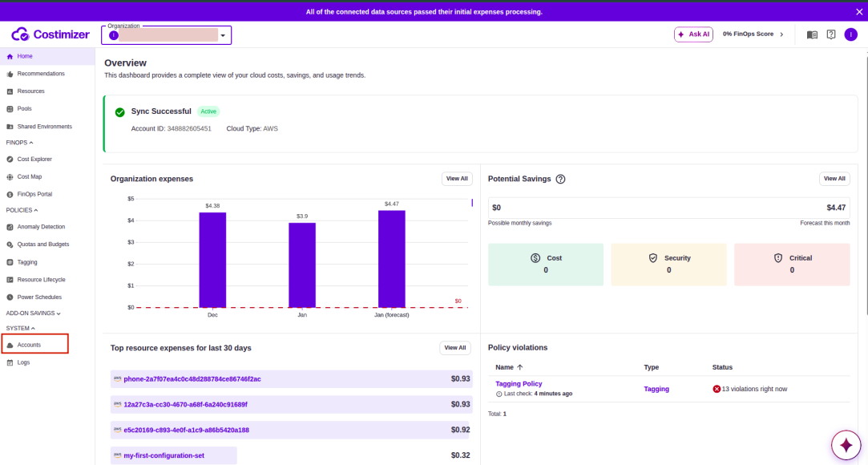Click the Tagging sidebar icon
This screenshot has height=465, width=868.
click(x=10, y=262)
